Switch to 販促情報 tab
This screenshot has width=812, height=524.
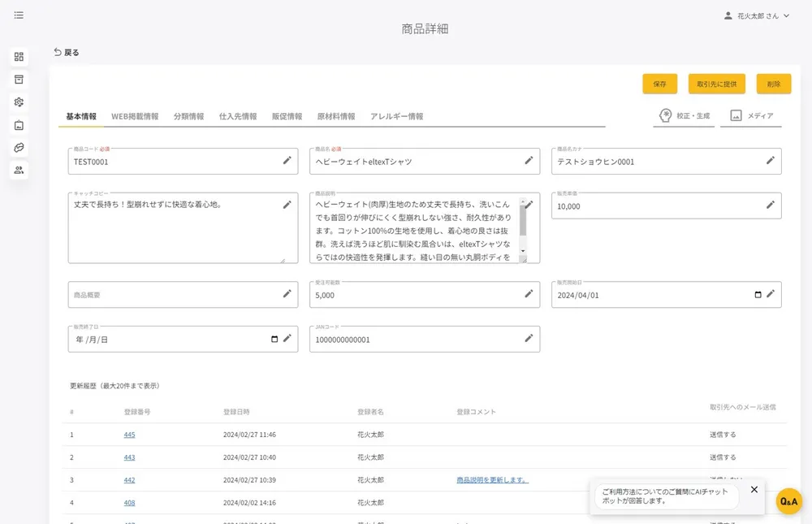point(287,116)
